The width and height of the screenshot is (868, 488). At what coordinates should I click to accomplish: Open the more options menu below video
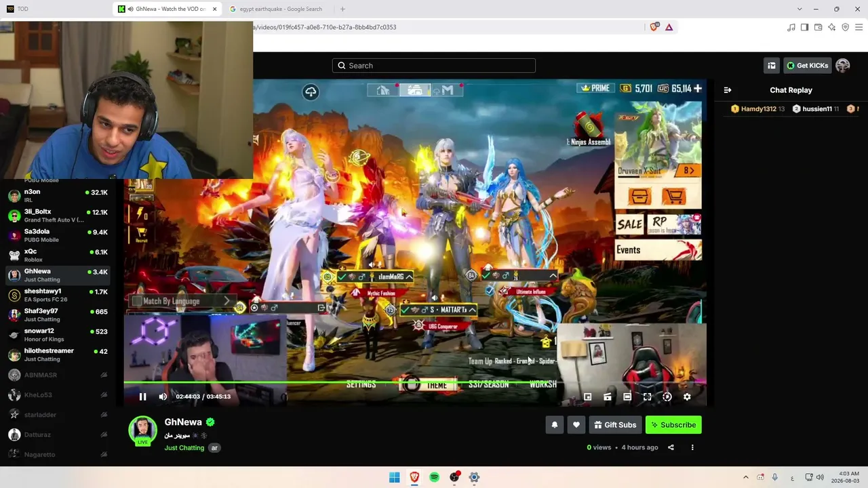click(692, 447)
